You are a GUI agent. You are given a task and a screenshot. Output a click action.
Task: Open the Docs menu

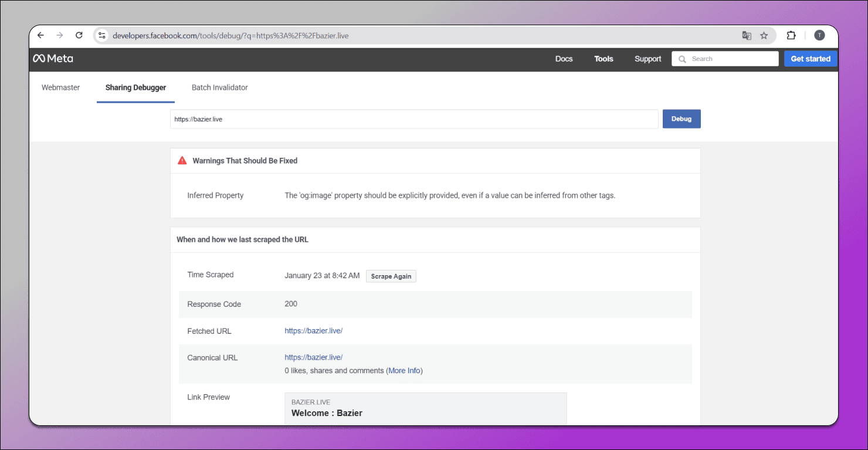coord(564,59)
